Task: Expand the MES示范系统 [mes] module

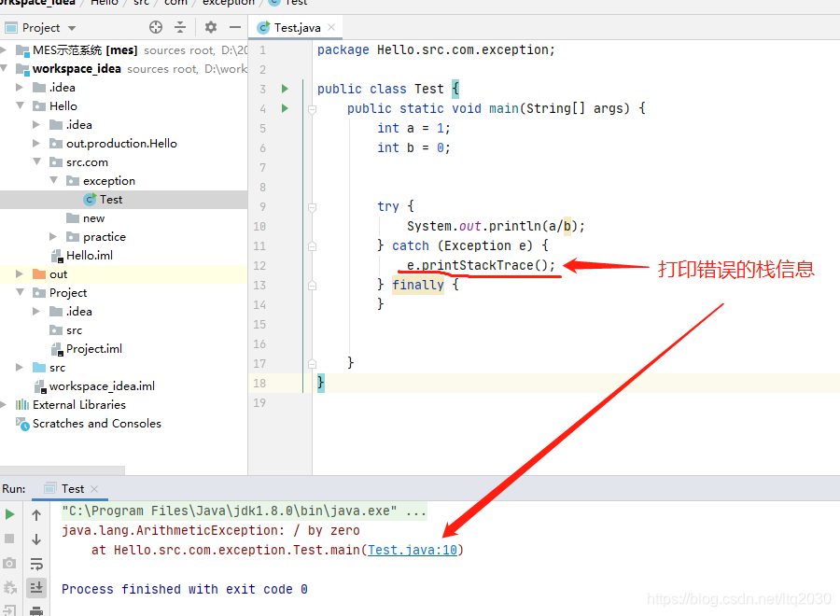Action: coord(3,49)
